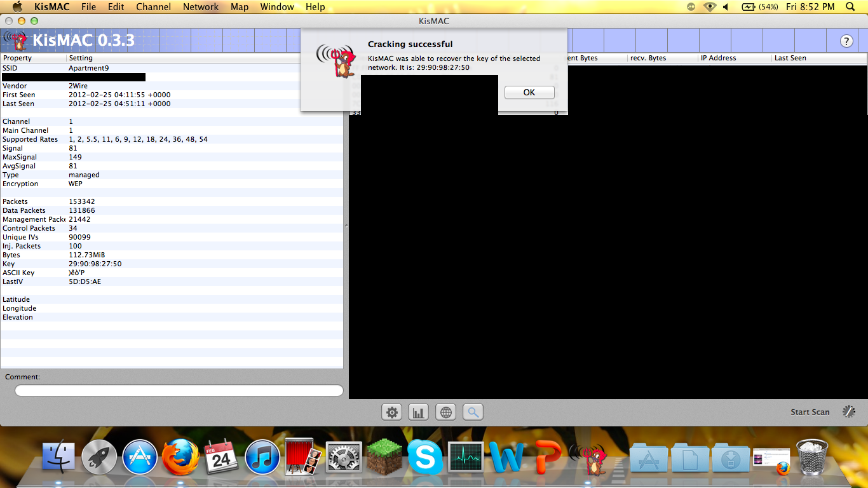Open the File menu
Image resolution: width=868 pixels, height=488 pixels.
click(88, 7)
